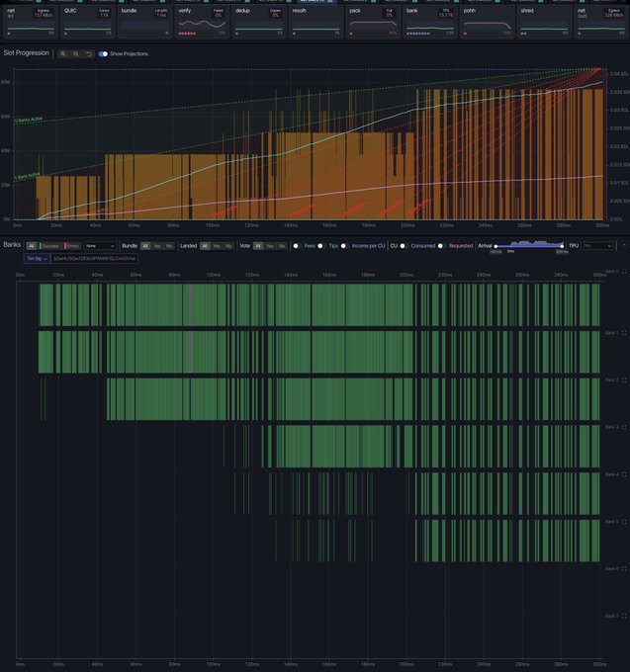630x672 pixels.
Task: Select the Tips radio option
Action: (x=320, y=246)
